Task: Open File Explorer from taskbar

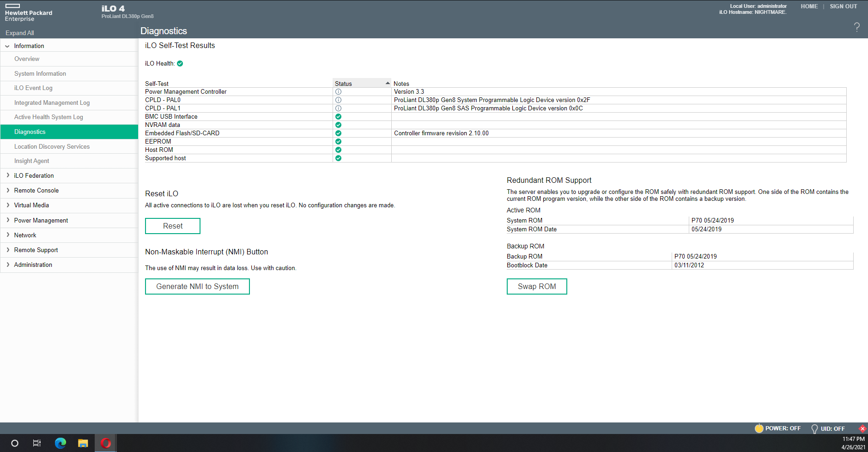Action: tap(83, 443)
